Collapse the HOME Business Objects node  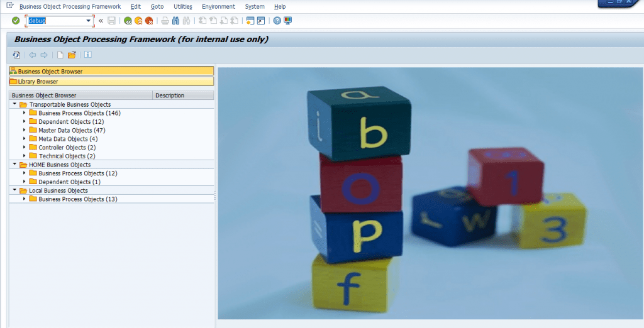pos(15,164)
